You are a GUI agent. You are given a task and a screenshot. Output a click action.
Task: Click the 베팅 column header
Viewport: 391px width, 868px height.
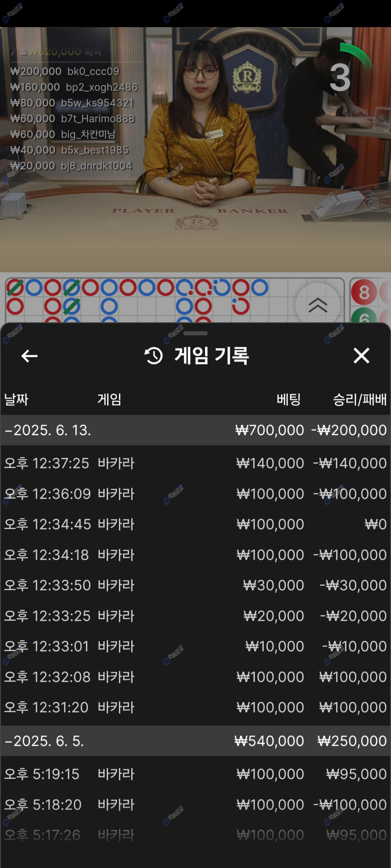pos(288,399)
